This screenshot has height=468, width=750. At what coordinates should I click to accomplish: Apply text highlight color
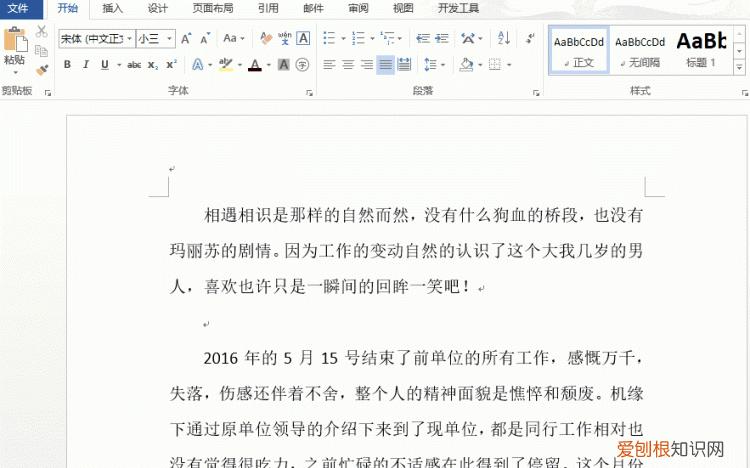226,64
